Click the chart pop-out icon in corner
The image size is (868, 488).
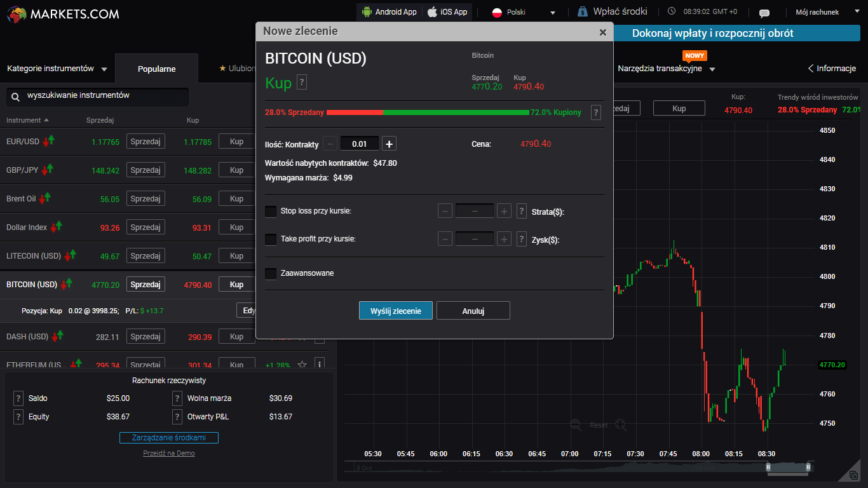853,475
